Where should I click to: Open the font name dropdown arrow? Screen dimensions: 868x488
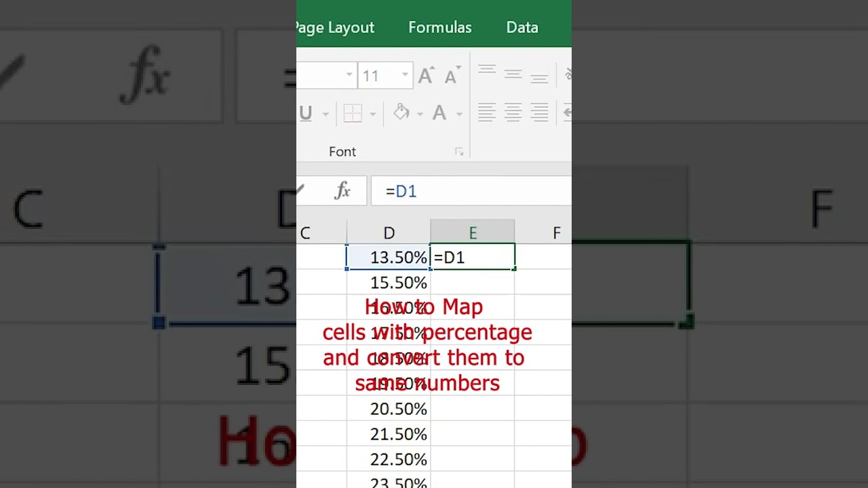pos(349,75)
